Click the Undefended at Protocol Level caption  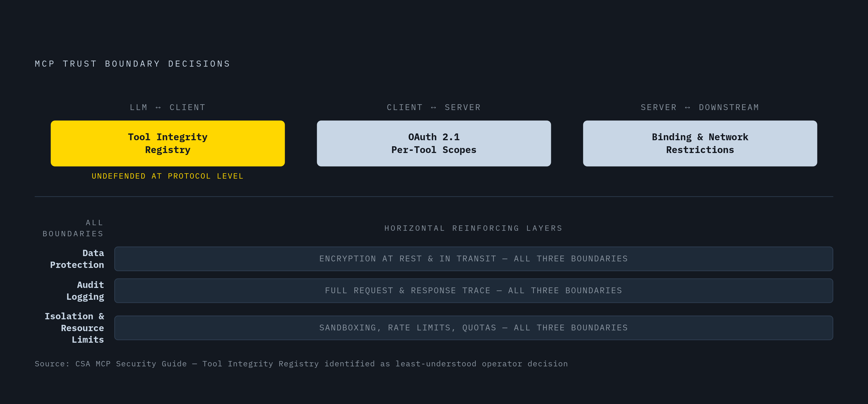(168, 176)
